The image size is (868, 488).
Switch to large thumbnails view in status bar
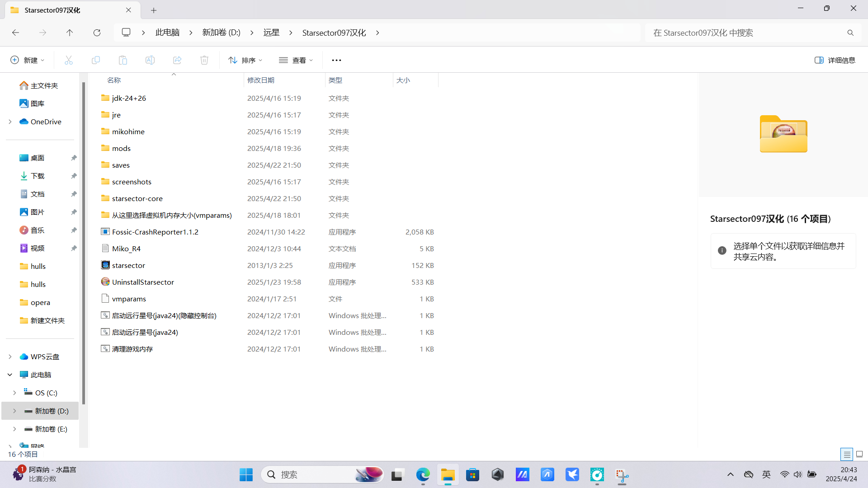pyautogui.click(x=859, y=454)
